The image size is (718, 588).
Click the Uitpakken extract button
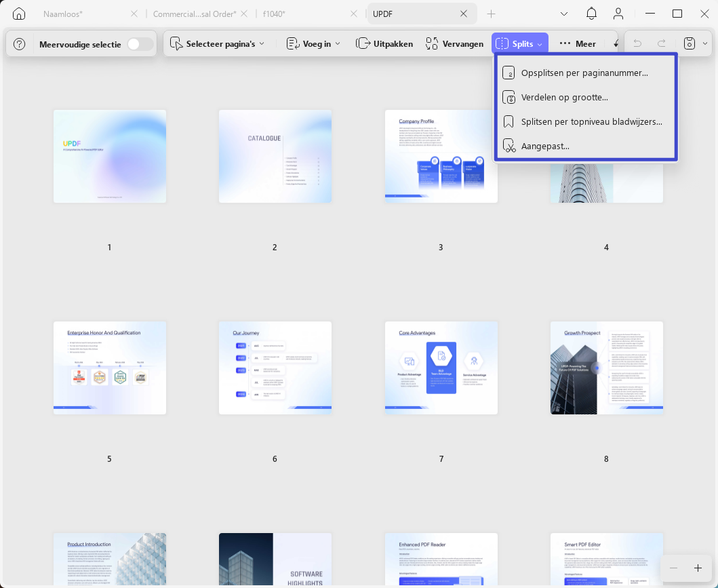click(x=384, y=44)
